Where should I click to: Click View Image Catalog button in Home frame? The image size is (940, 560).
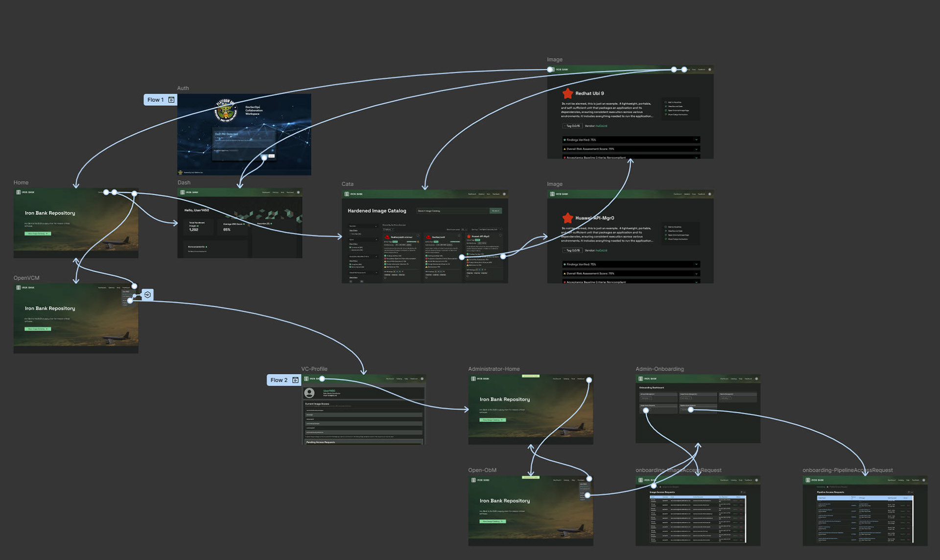[38, 233]
